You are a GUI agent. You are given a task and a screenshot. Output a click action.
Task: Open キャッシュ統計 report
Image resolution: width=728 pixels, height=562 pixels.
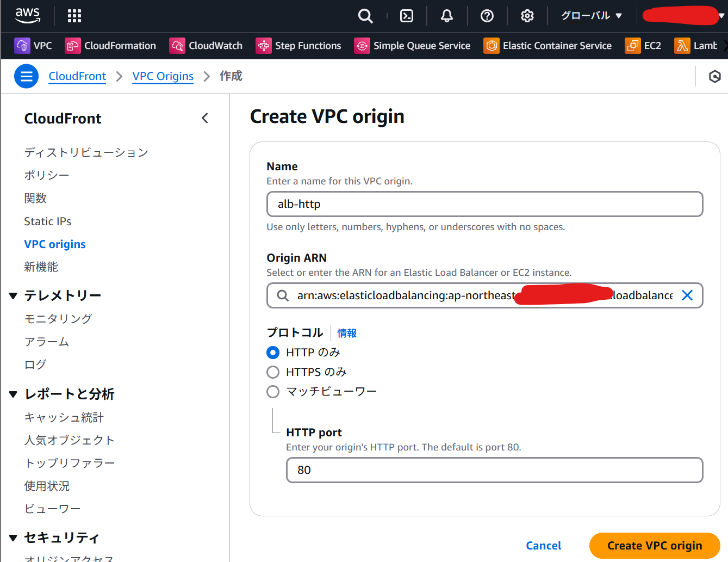coord(64,417)
